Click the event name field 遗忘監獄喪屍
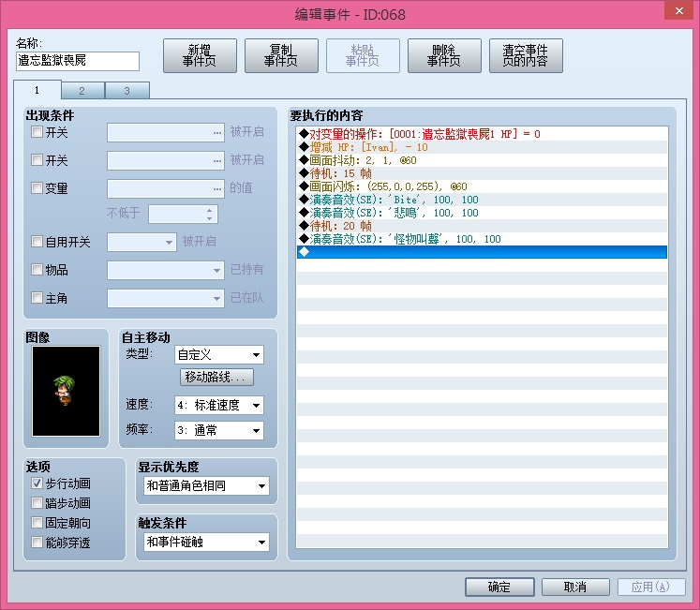700x610 pixels. tap(78, 61)
